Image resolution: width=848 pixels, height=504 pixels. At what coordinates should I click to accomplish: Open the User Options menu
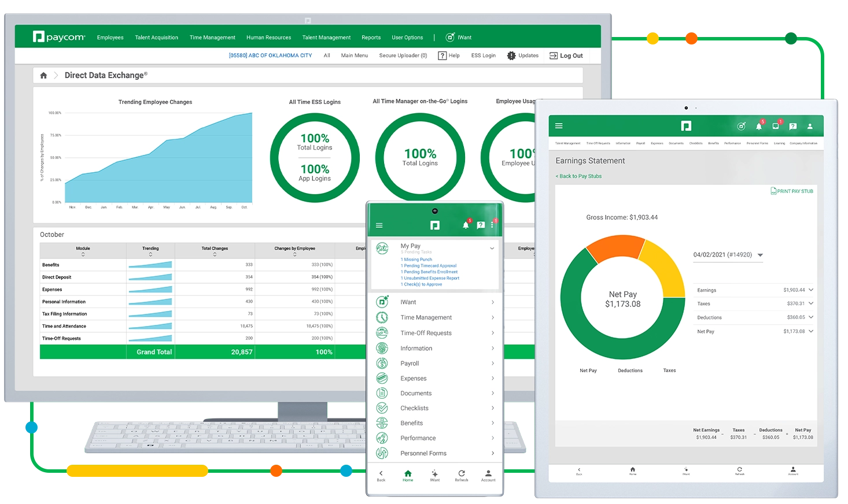pyautogui.click(x=407, y=38)
